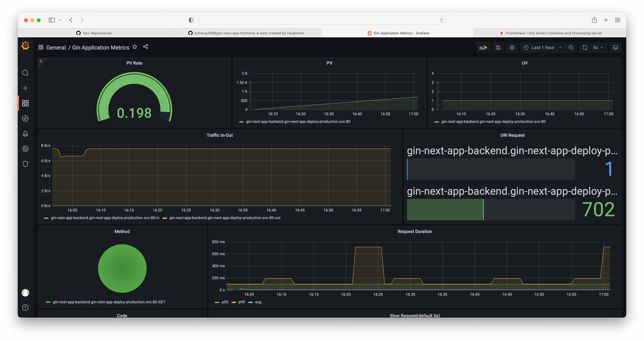The width and height of the screenshot is (644, 341).
Task: Refresh the dashboard now
Action: click(585, 47)
